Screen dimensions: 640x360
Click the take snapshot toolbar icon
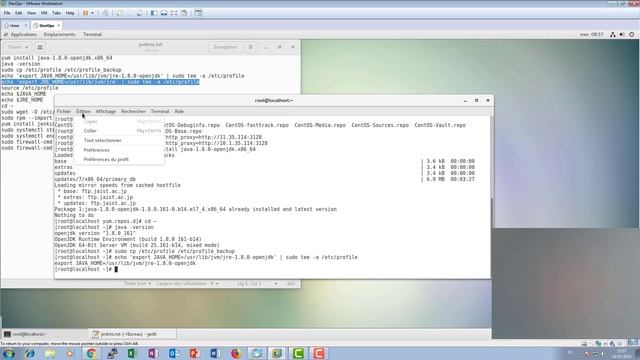click(120, 13)
